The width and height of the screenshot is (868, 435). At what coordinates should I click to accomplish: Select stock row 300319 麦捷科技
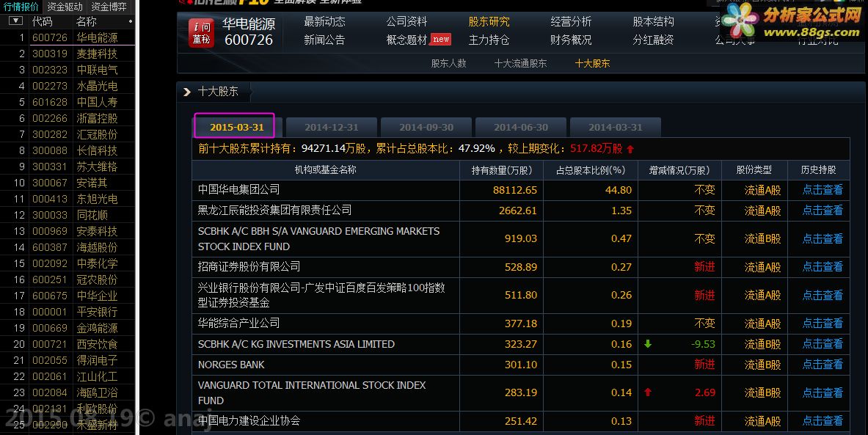68,54
